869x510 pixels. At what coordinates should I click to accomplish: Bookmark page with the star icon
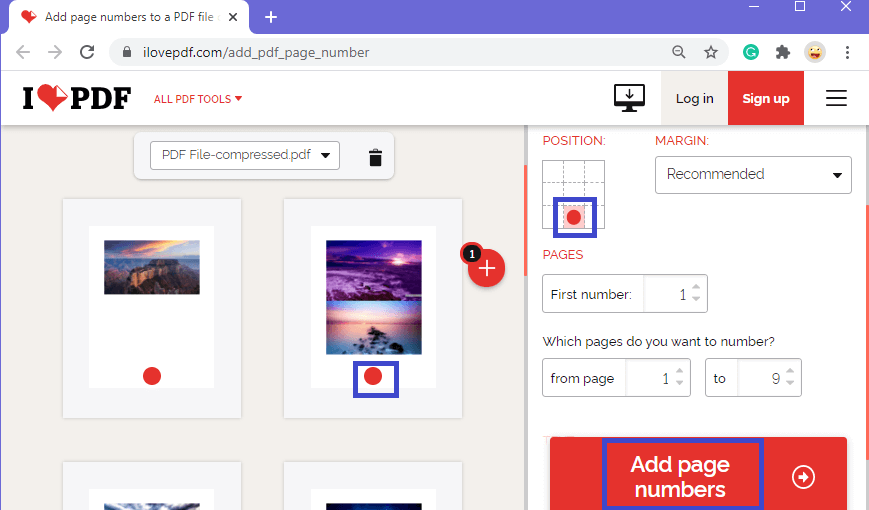(x=711, y=52)
